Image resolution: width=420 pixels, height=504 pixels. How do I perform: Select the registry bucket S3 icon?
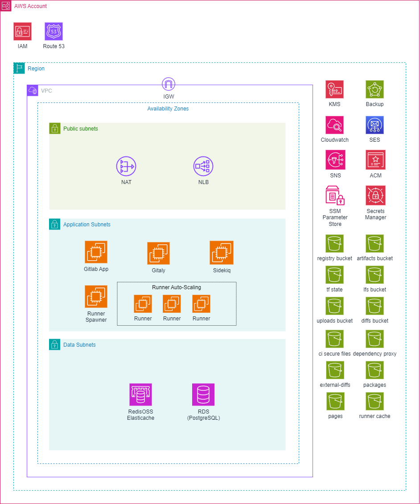point(334,244)
